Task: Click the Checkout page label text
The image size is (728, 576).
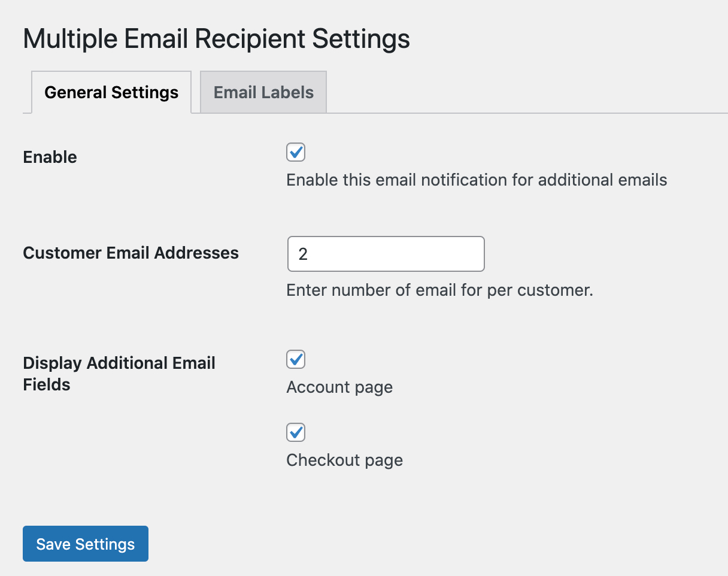Action: (x=345, y=460)
